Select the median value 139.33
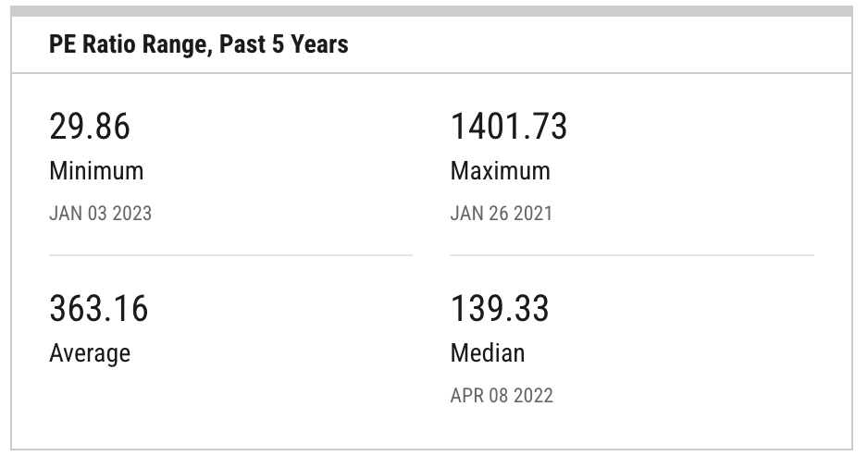 tap(500, 308)
